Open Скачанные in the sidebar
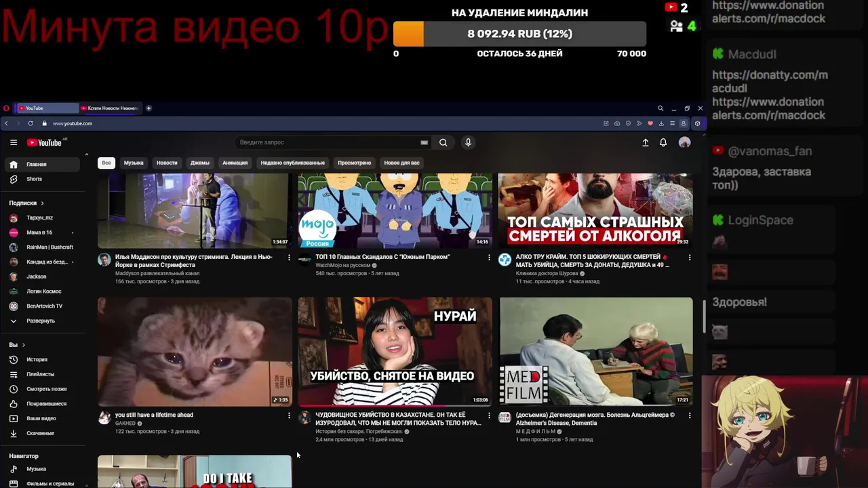The image size is (868, 488). 42,433
